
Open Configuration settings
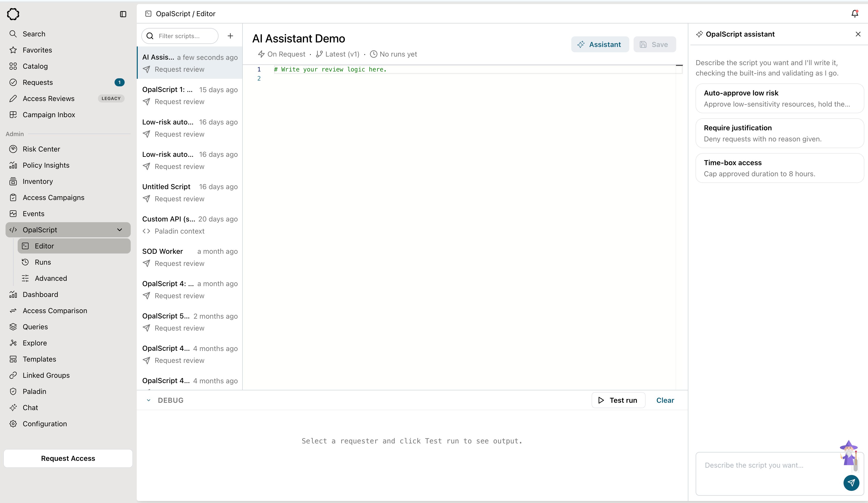[68, 424]
